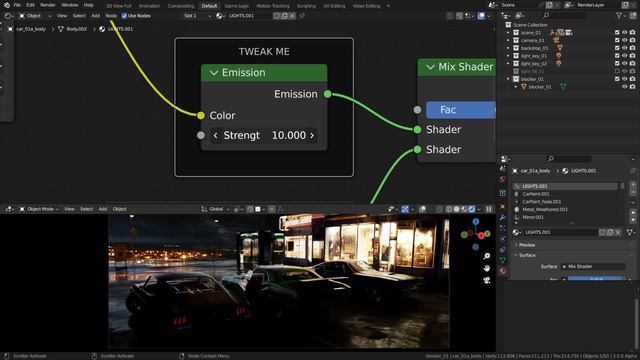
Task: Pin the node tree with the pin icon
Action: (x=302, y=16)
